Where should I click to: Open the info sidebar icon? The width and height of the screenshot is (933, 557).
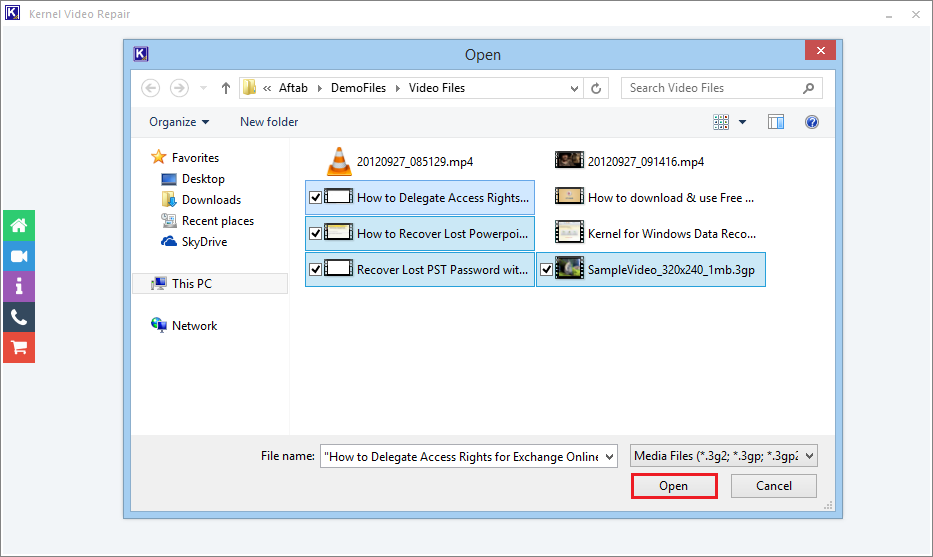coord(19,287)
